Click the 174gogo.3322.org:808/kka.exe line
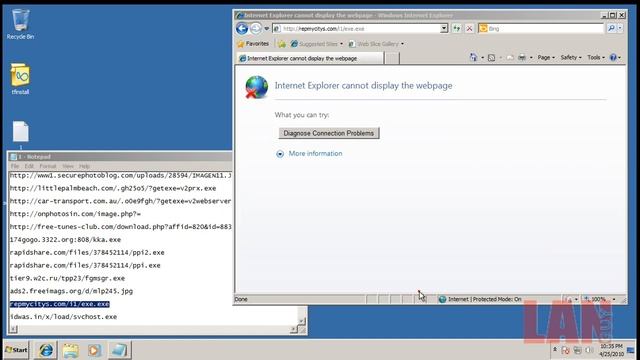640x360 pixels. [65, 240]
